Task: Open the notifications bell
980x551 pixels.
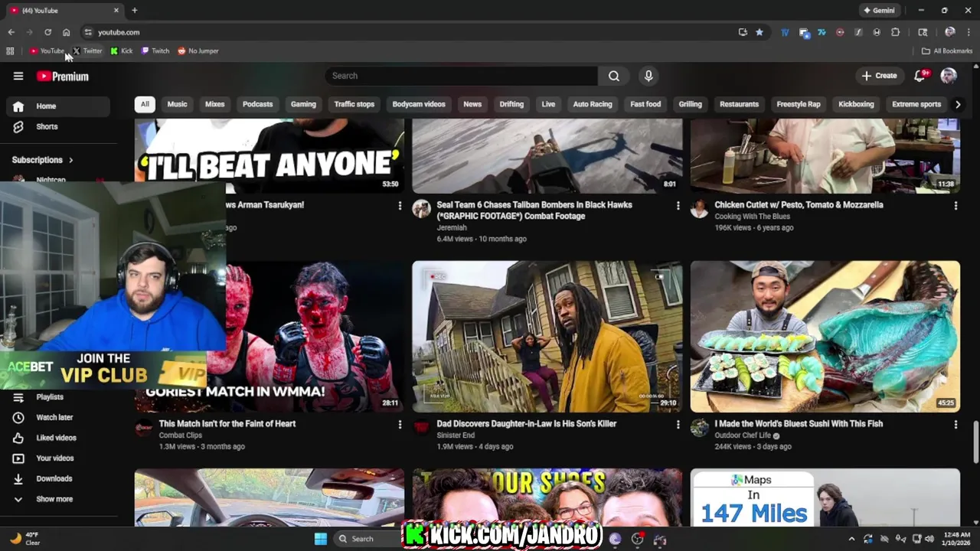Action: point(921,75)
